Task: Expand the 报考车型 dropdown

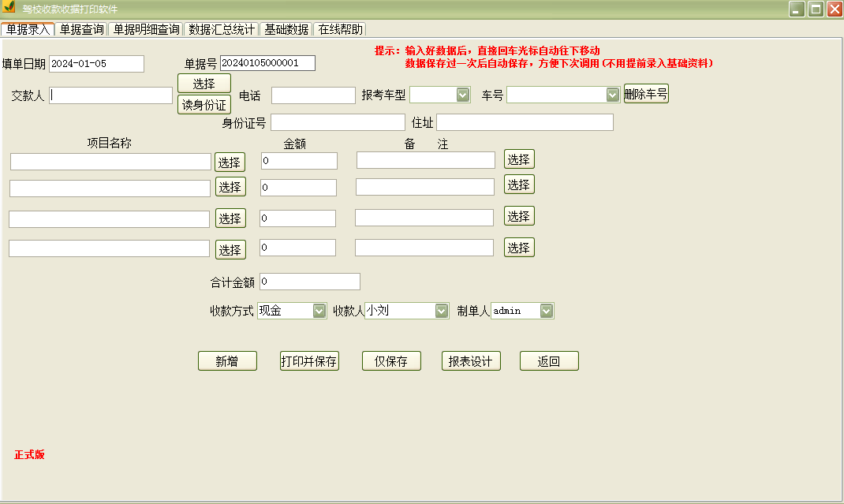Action: [x=463, y=95]
